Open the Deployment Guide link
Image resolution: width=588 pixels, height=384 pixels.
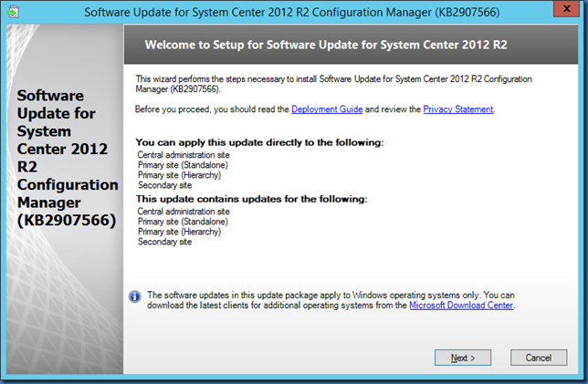click(x=327, y=109)
